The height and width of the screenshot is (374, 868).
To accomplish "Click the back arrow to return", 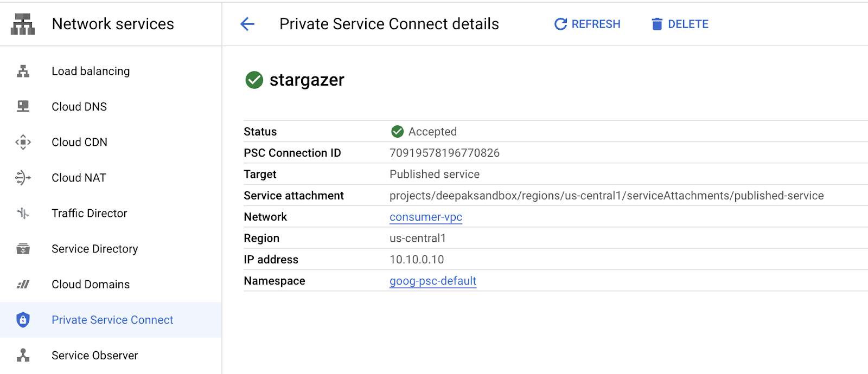I will pyautogui.click(x=247, y=24).
